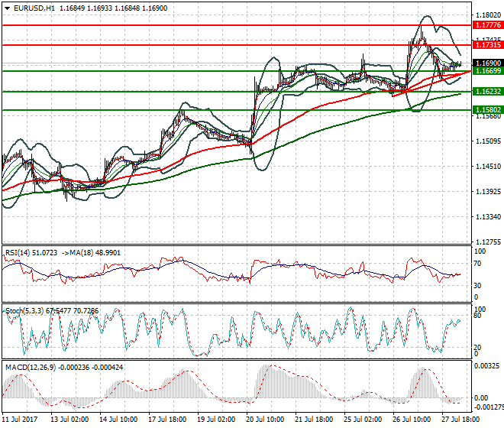Viewport: 504px width, 428px height.
Task: Click the green 1.16699 support price label
Action: [x=488, y=71]
